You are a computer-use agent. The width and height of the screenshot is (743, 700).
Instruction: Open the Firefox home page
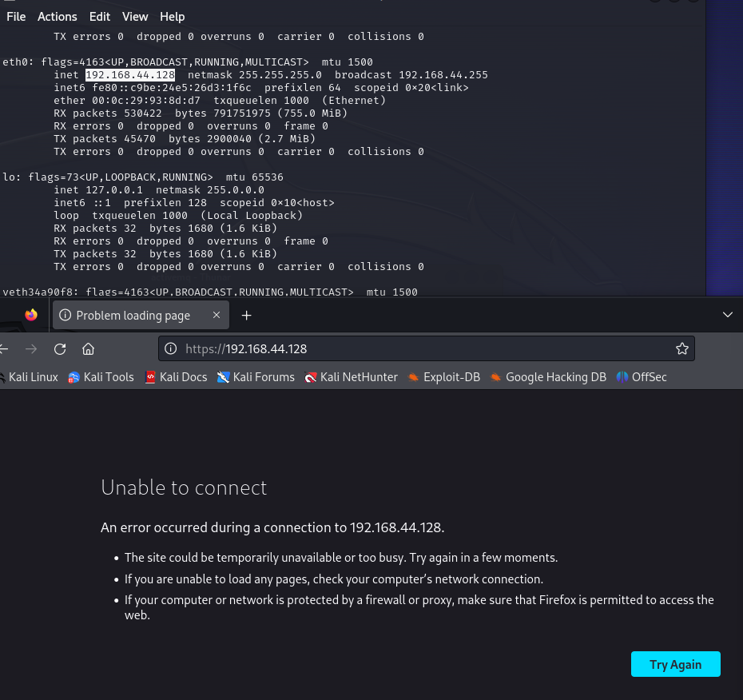(88, 348)
